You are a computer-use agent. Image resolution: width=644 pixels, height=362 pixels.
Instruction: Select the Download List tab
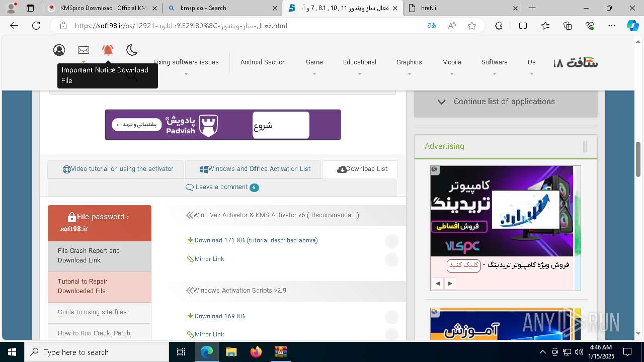point(360,169)
